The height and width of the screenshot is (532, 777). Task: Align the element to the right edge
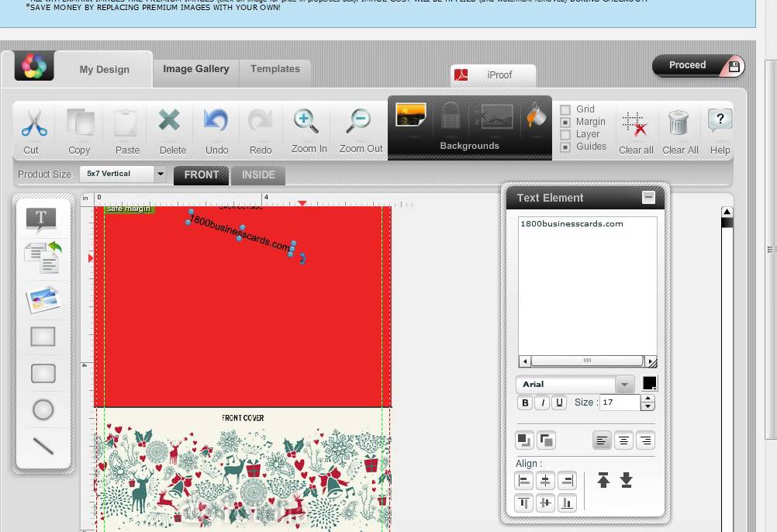click(567, 481)
